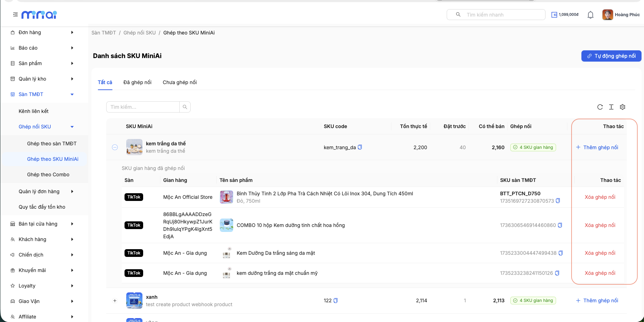Toggle the hamburger sidebar menu icon
This screenshot has width=644, height=322.
(x=15, y=14)
